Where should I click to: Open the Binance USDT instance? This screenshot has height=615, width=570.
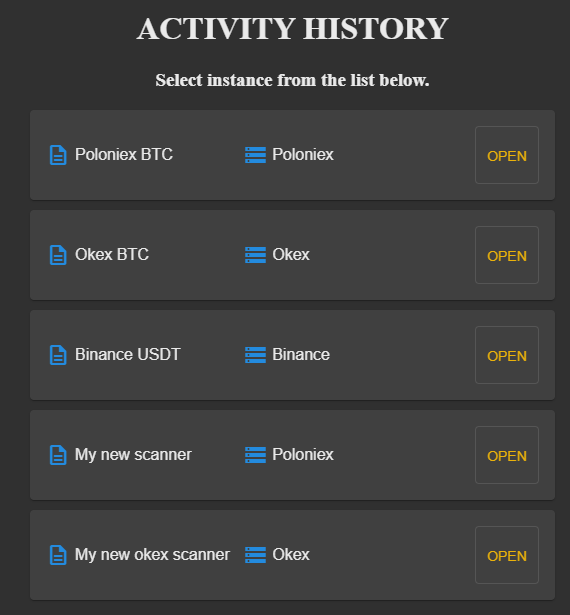click(507, 355)
